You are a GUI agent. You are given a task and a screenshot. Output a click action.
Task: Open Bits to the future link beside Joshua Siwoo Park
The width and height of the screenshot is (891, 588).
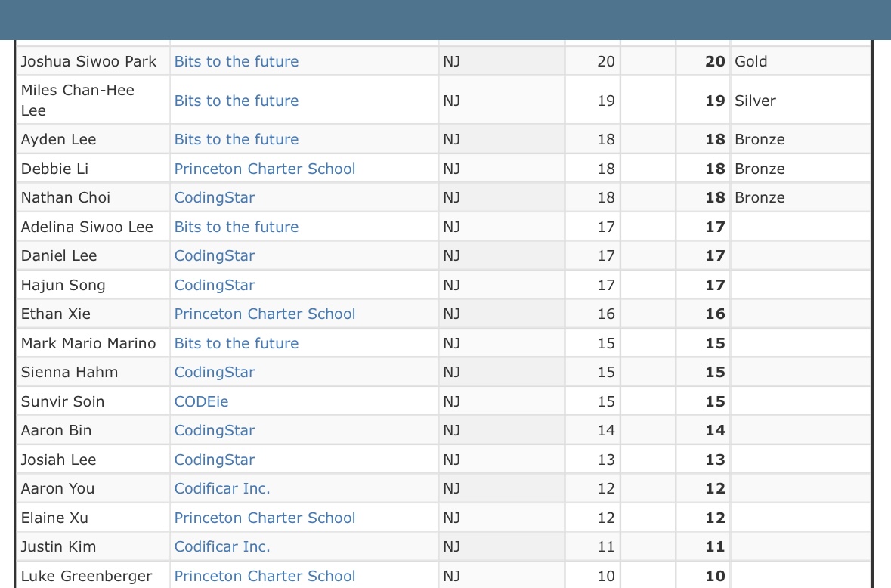coord(236,61)
